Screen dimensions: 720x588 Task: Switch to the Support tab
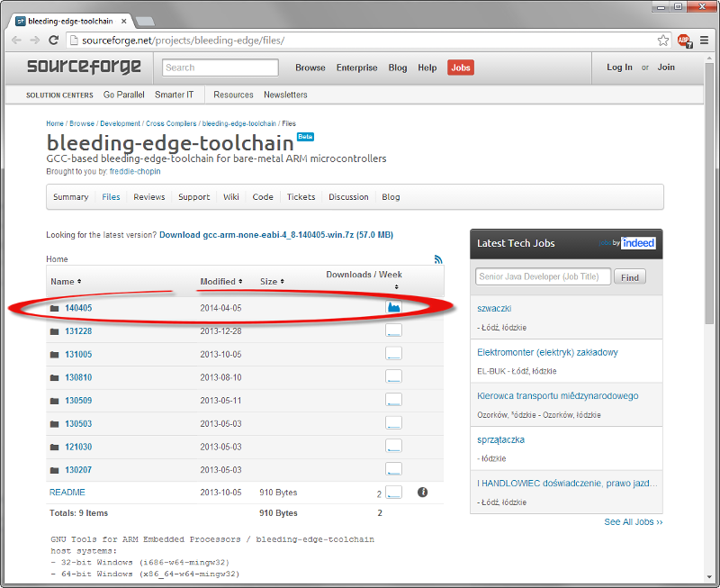coord(193,197)
